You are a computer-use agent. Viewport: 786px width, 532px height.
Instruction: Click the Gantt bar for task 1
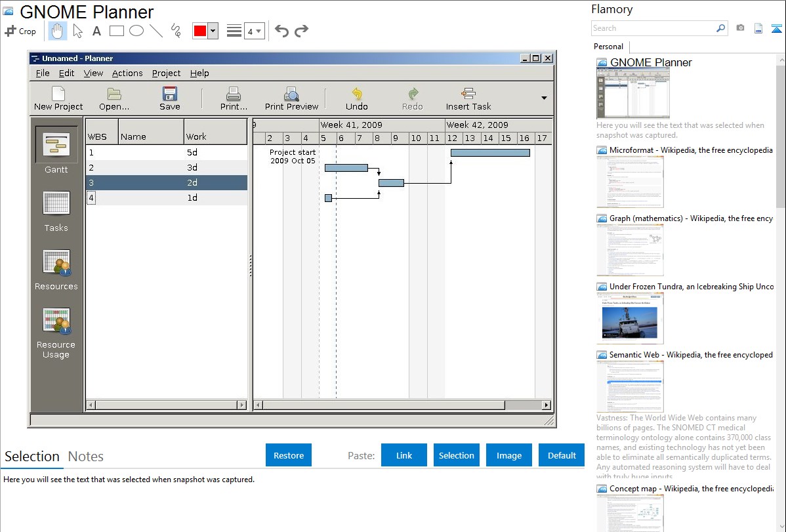pos(490,153)
